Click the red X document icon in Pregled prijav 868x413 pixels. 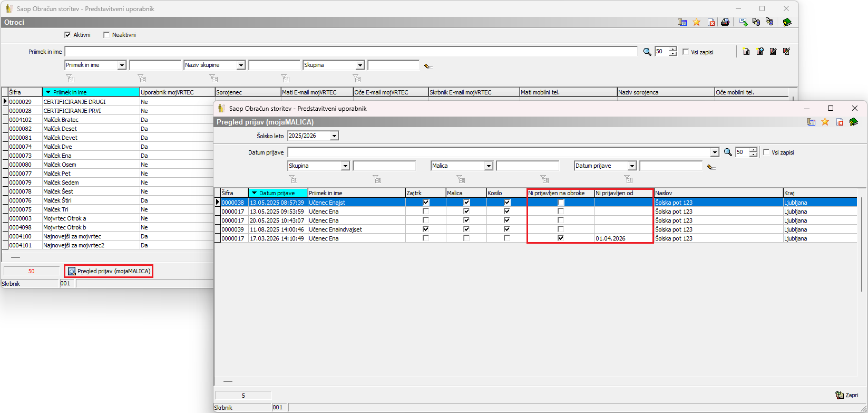[x=840, y=122]
